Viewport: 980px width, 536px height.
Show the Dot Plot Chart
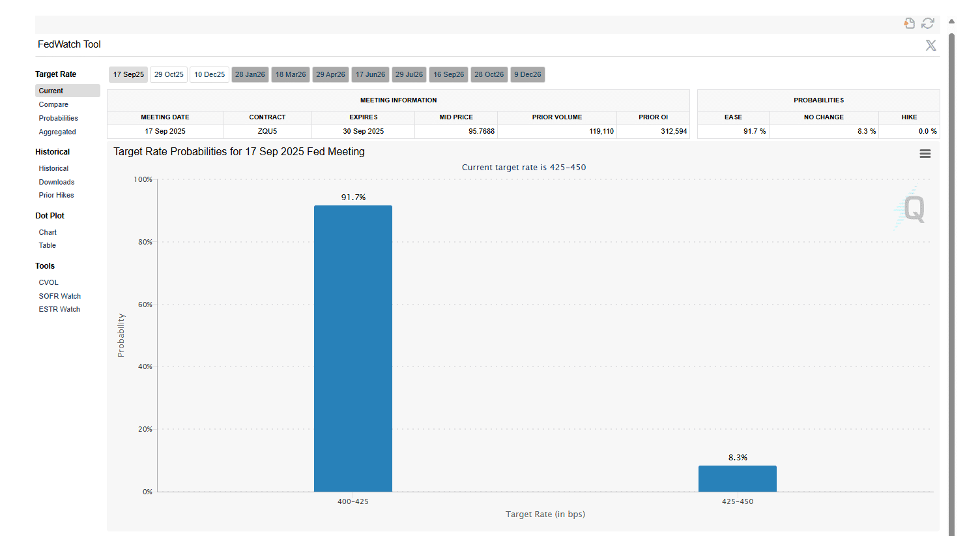48,232
